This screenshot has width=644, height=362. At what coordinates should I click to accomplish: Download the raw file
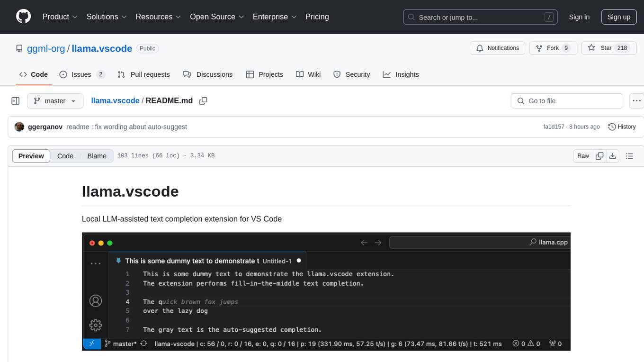613,156
